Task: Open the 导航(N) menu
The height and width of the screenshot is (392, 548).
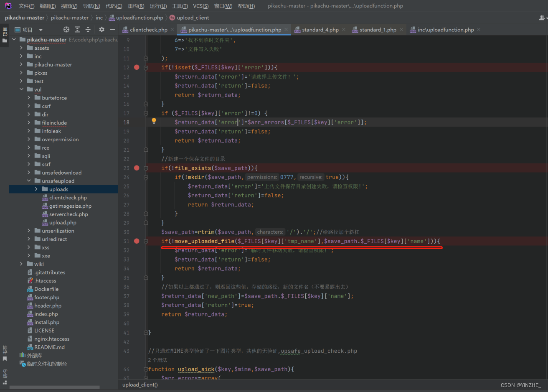Action: 91,6
